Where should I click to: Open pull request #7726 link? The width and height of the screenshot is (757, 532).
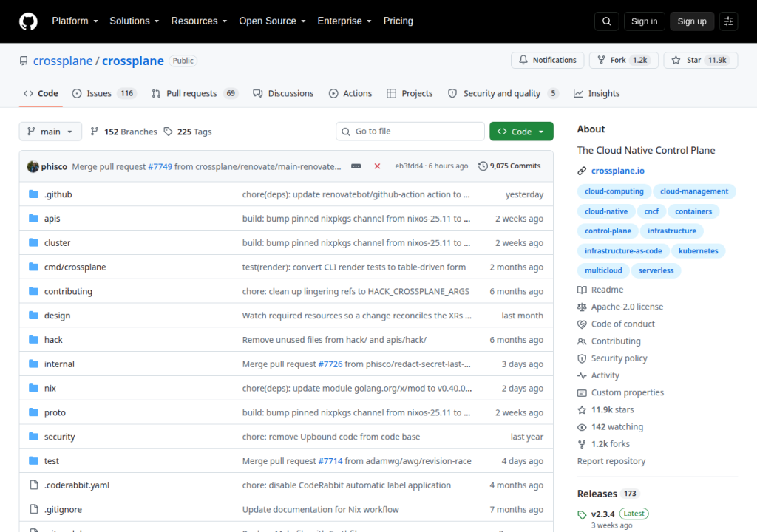point(330,364)
